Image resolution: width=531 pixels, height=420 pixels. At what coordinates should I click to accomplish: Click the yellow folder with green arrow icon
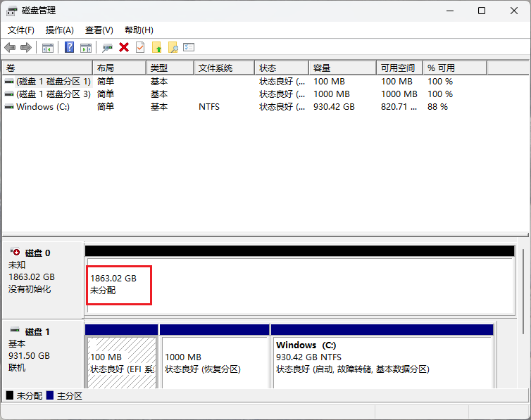156,47
